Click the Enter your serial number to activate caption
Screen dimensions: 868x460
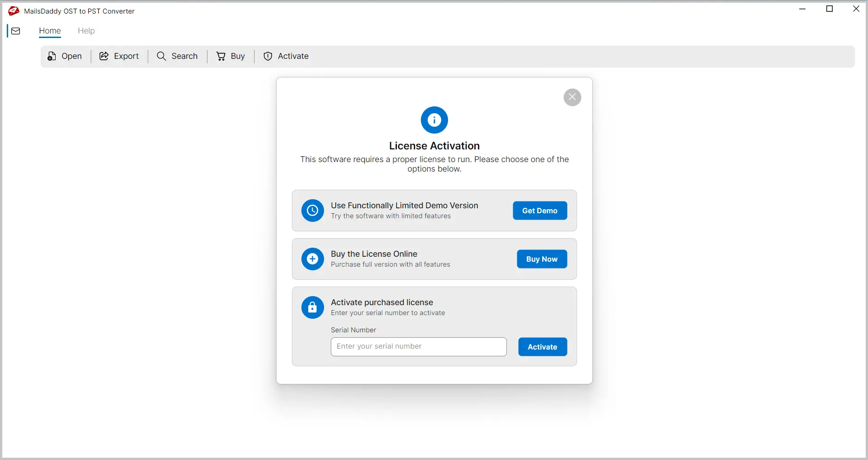point(388,313)
